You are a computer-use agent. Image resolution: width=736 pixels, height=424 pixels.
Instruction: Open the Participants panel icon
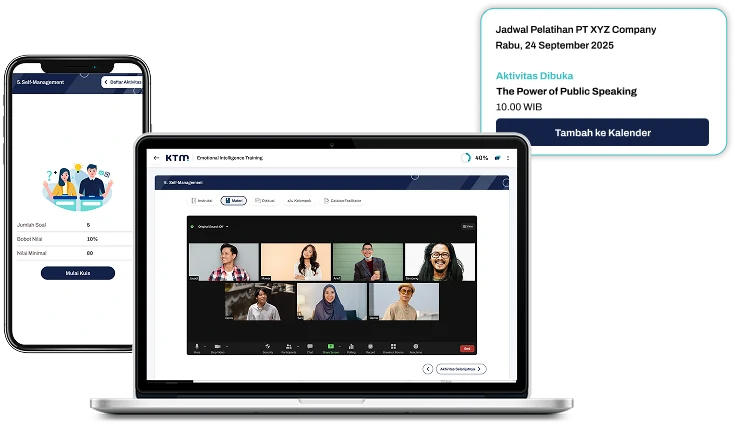288,346
